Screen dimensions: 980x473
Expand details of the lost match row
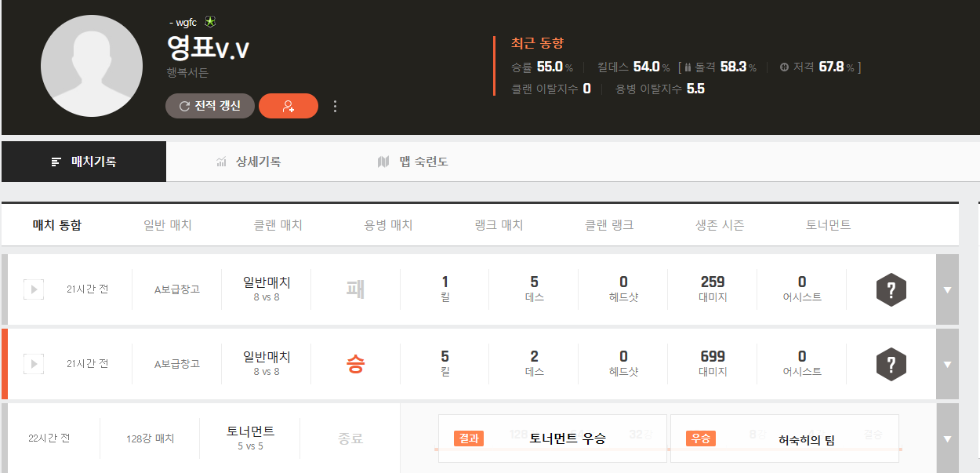[947, 289]
